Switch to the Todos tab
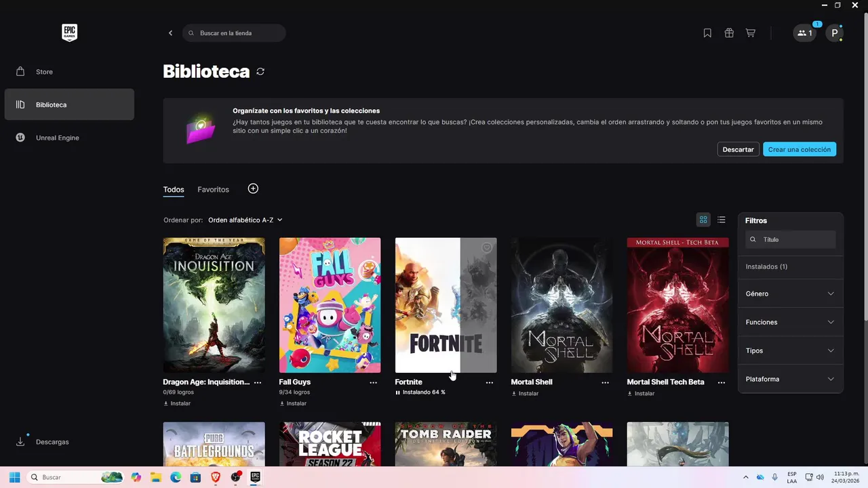This screenshot has height=488, width=868. coord(174,190)
